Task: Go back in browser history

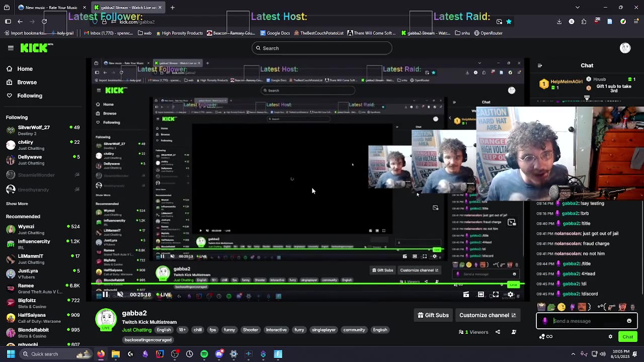Action: pos(20,22)
